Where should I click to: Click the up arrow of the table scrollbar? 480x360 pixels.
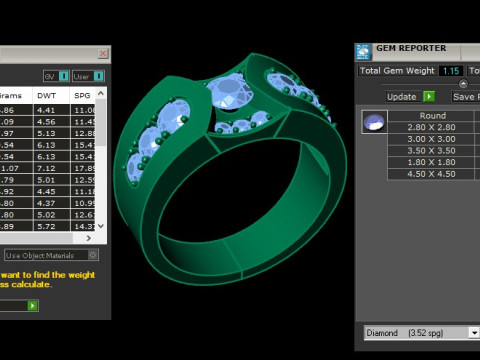(x=101, y=93)
